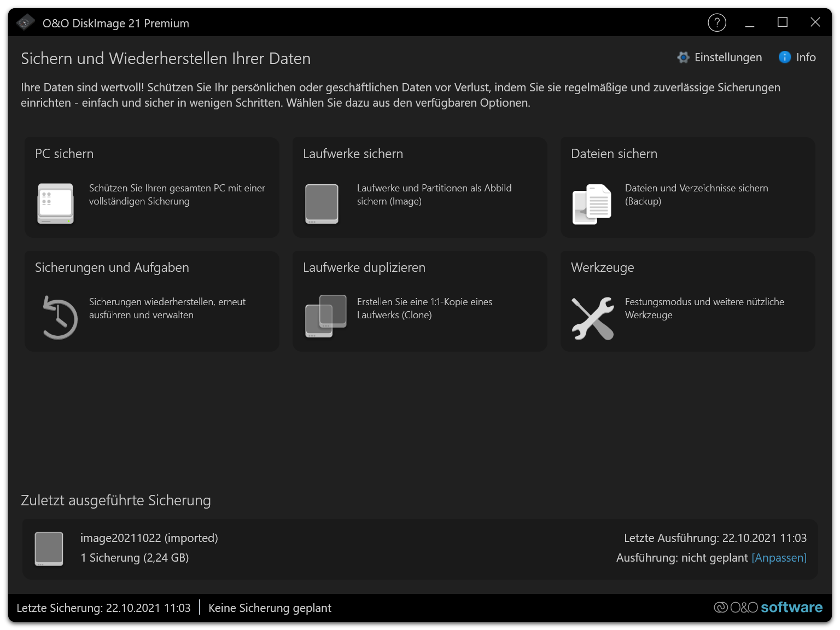Close the DiskImage window
Screen dimensions: 840x630
[815, 22]
